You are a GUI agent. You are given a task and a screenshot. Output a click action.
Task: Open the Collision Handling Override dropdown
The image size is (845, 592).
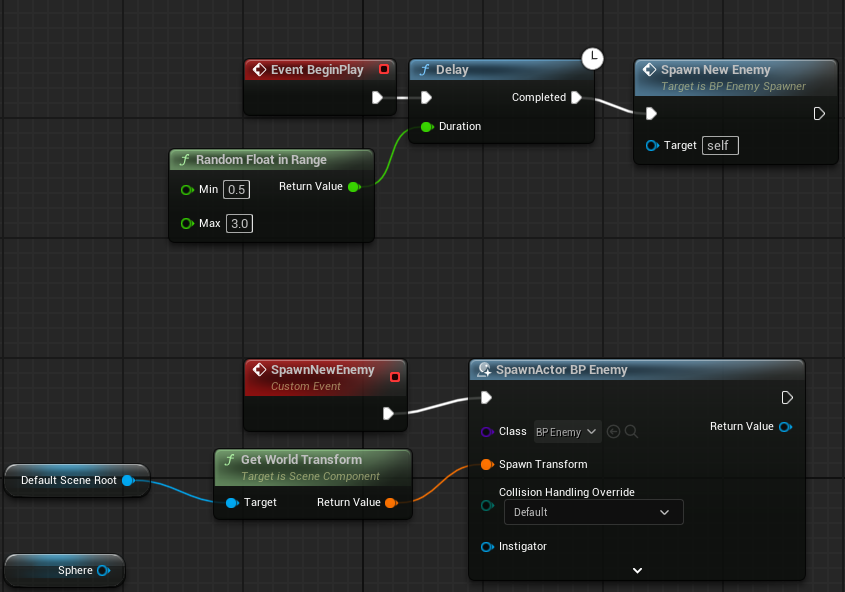[x=593, y=511]
